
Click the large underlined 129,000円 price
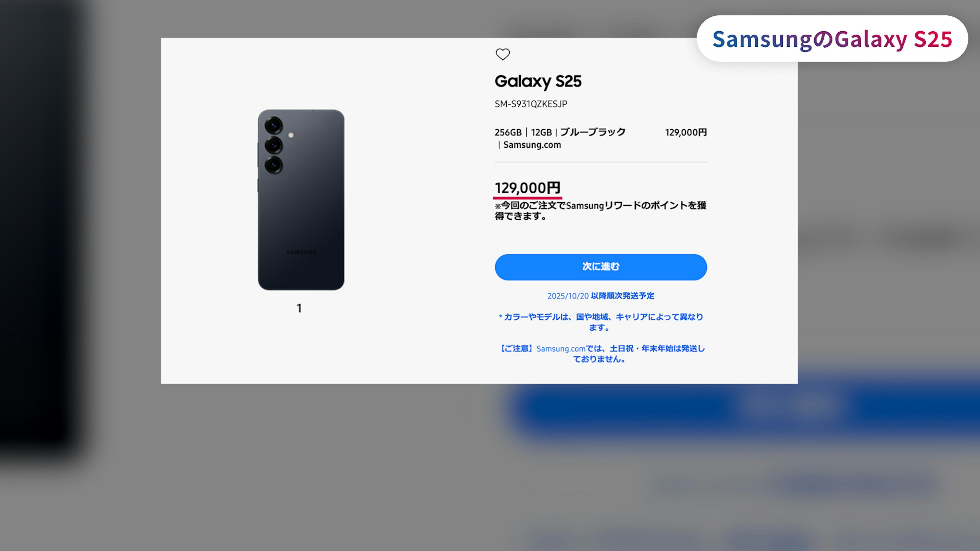click(x=527, y=188)
